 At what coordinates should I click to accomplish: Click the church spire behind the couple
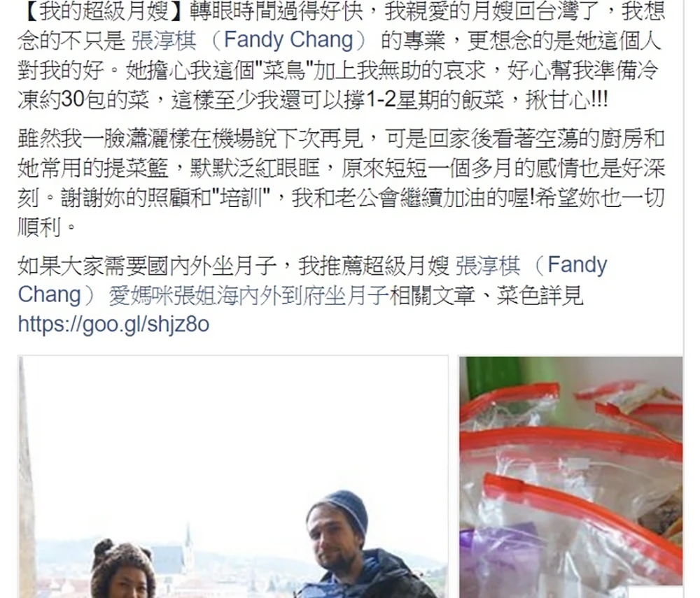(x=188, y=546)
